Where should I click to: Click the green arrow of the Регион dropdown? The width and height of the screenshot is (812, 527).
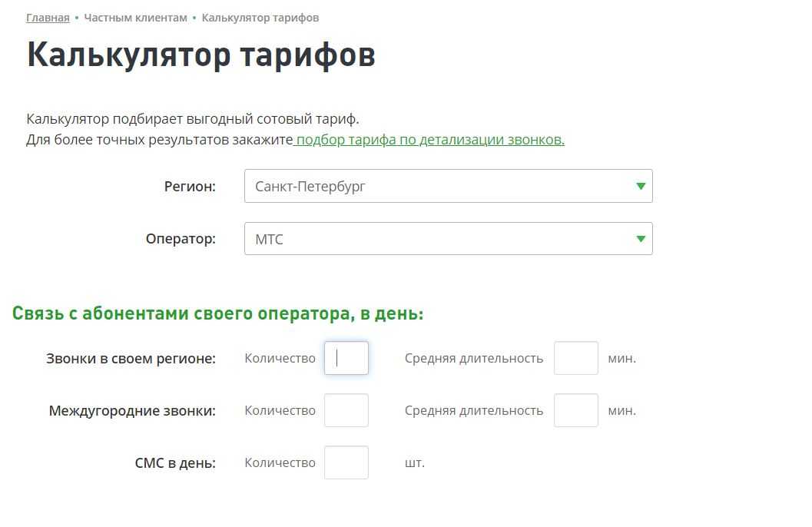click(641, 187)
